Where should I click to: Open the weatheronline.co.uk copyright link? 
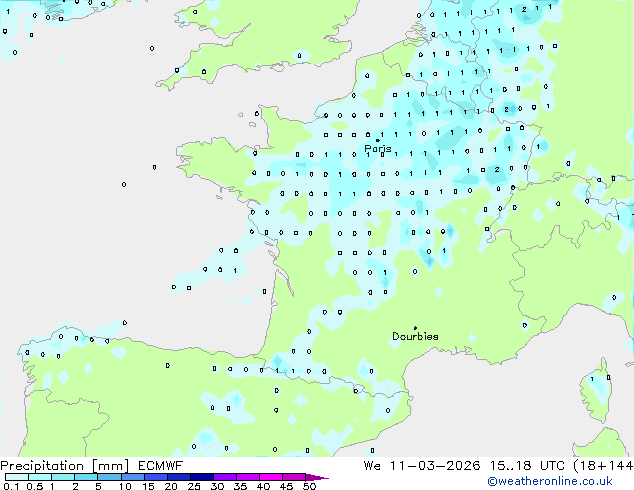550,481
